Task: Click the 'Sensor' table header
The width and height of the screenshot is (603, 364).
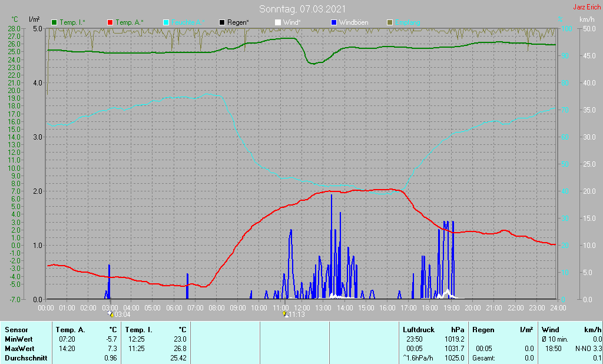Action: click(x=16, y=330)
